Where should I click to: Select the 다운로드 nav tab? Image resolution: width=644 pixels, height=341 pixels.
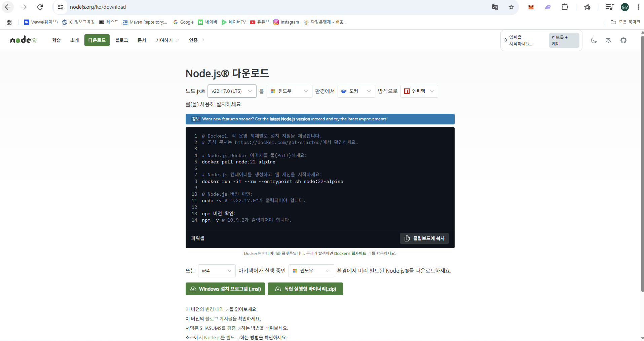(97, 40)
